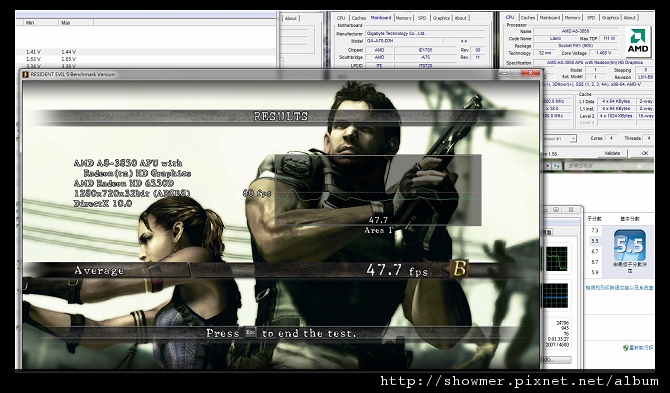Switch to Memory tab in the right CPU-Z window

pos(572,18)
